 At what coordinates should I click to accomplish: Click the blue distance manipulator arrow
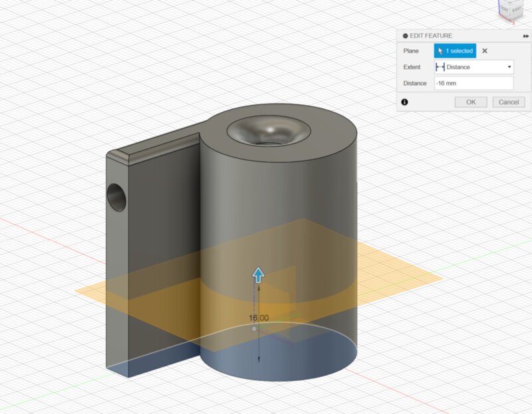tap(258, 275)
